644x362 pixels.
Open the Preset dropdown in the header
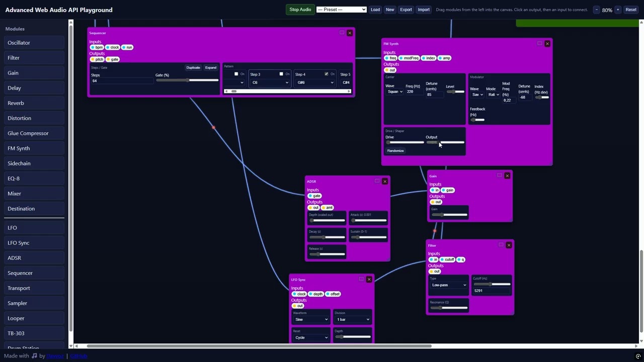pyautogui.click(x=342, y=10)
